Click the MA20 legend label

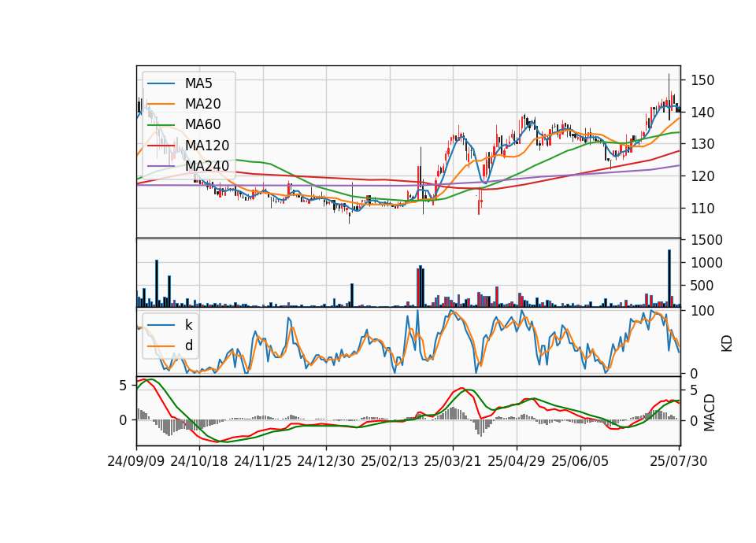[202, 104]
